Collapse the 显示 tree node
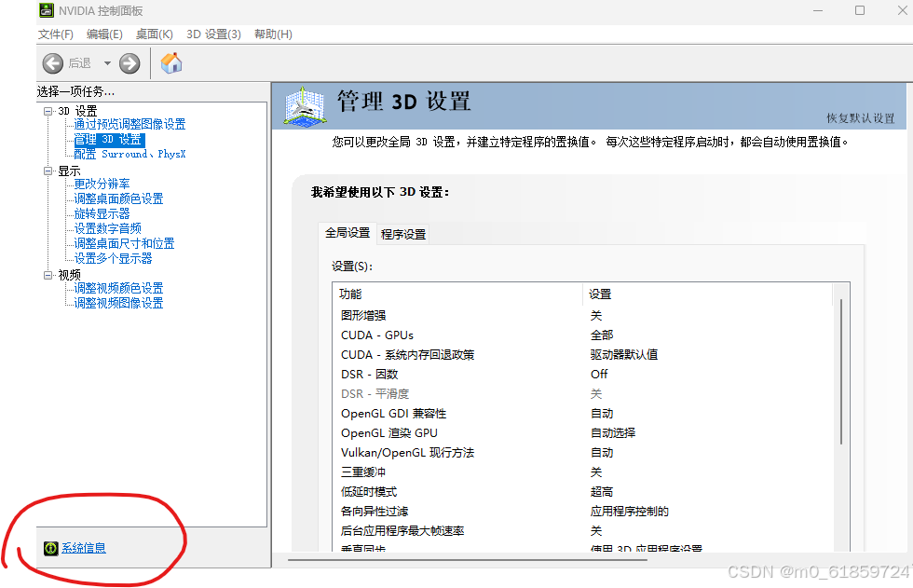The width and height of the screenshot is (913, 588). [48, 171]
